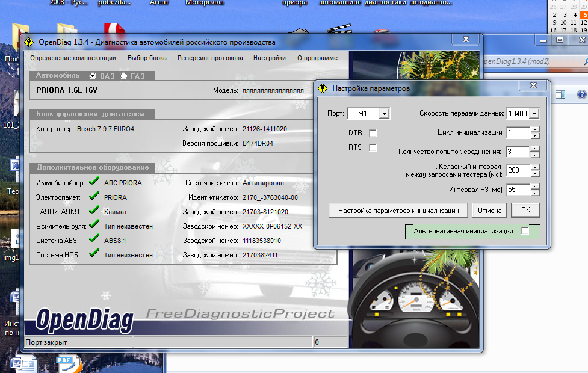Open help via the blue question mark icon
Image resolution: width=588 pixels, height=373 pixels.
click(x=581, y=94)
